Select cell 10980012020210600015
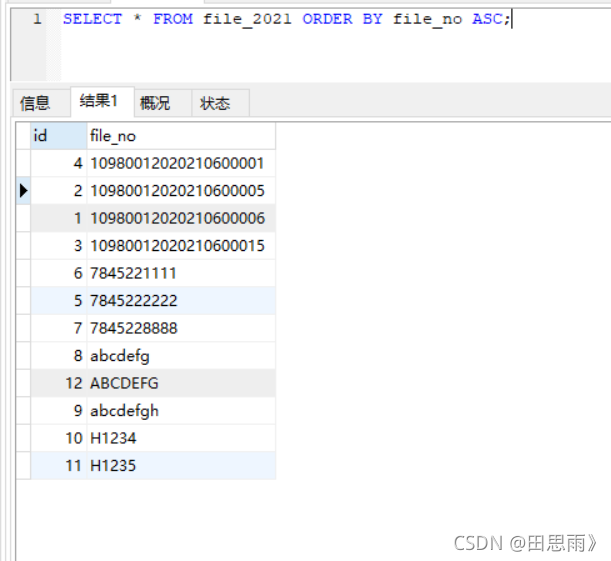This screenshot has height=561, width=611. 181,246
